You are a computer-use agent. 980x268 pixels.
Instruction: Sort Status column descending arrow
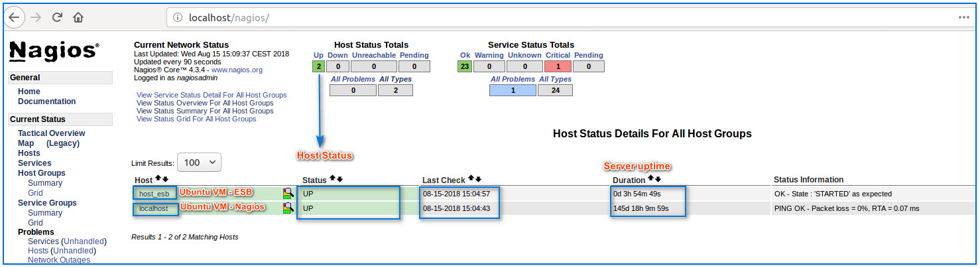(340, 180)
